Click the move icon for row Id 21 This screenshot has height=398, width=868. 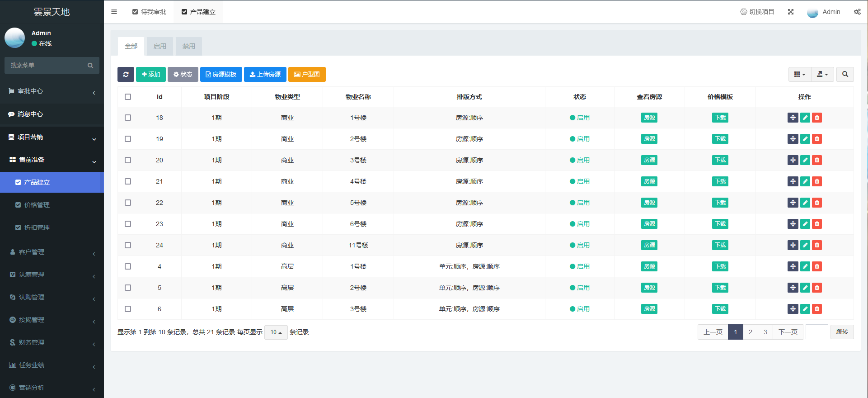793,181
